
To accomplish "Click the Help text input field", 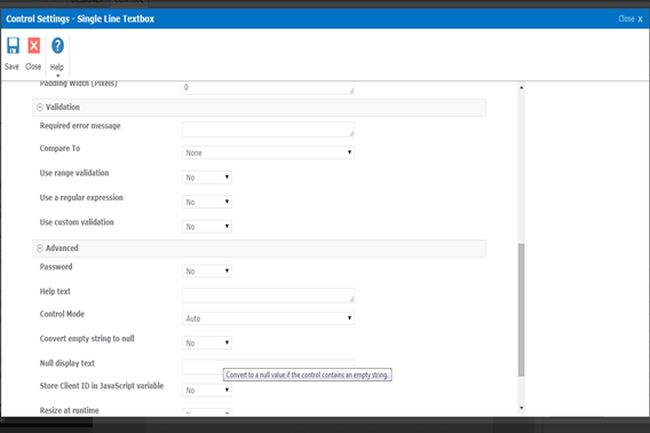I will pyautogui.click(x=268, y=295).
